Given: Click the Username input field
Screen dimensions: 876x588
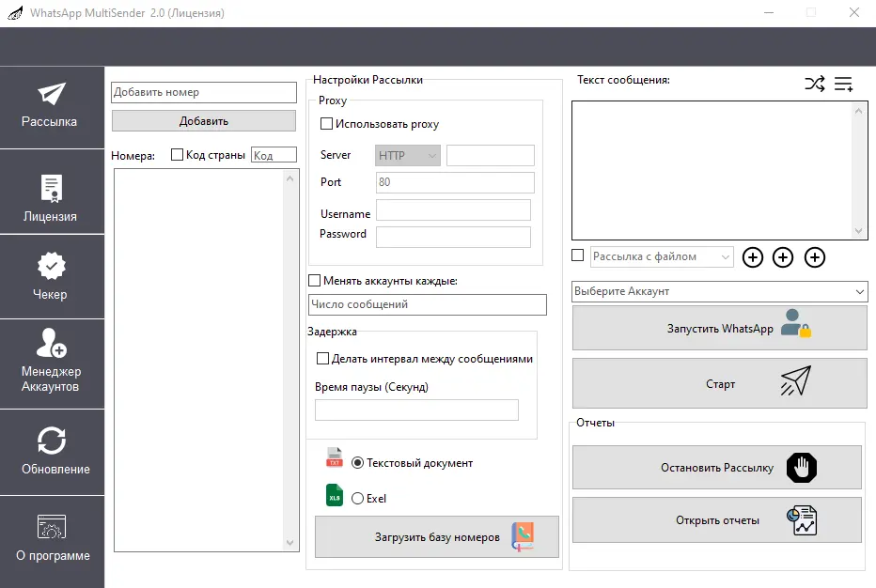Looking at the screenshot, I should (453, 210).
